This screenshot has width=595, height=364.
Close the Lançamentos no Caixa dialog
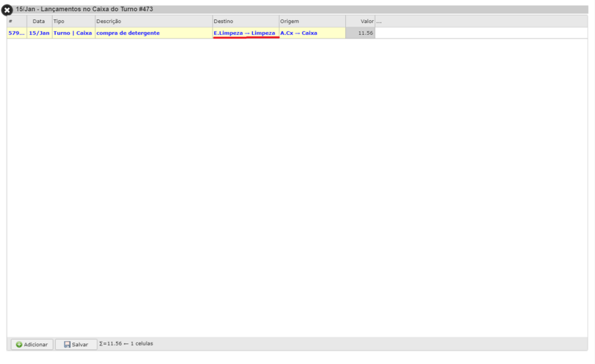point(7,10)
